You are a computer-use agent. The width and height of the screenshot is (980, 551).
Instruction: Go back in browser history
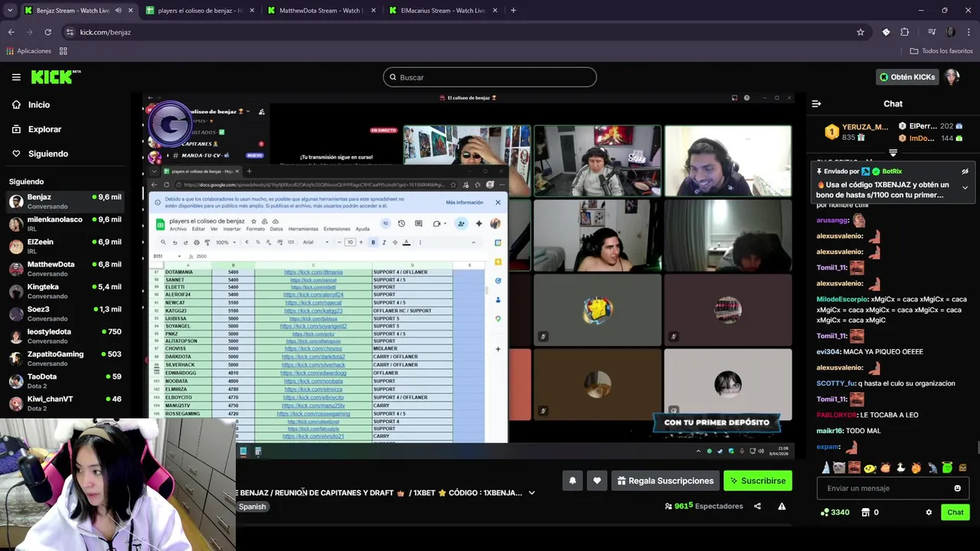point(11,32)
